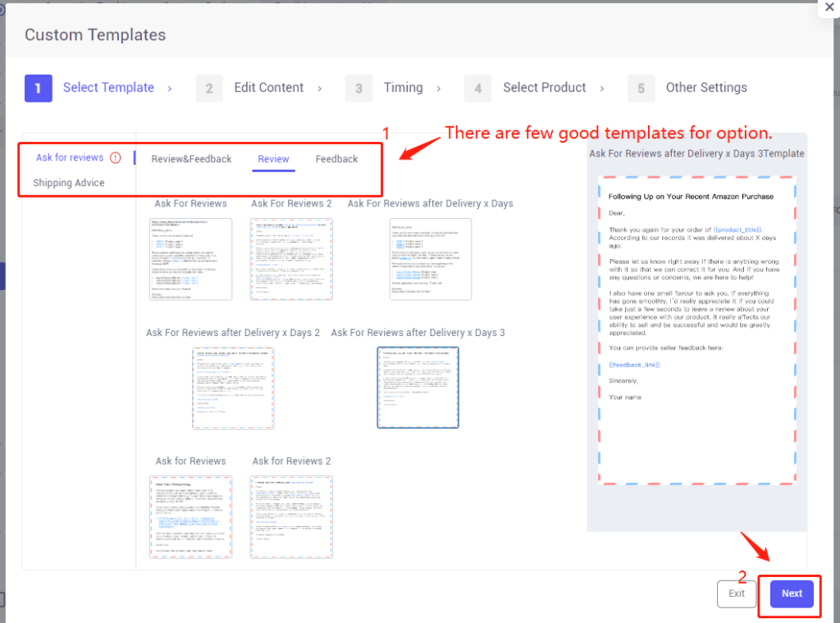Click Custom Templates dialog title
Screen dimensions: 840x623
(x=95, y=34)
